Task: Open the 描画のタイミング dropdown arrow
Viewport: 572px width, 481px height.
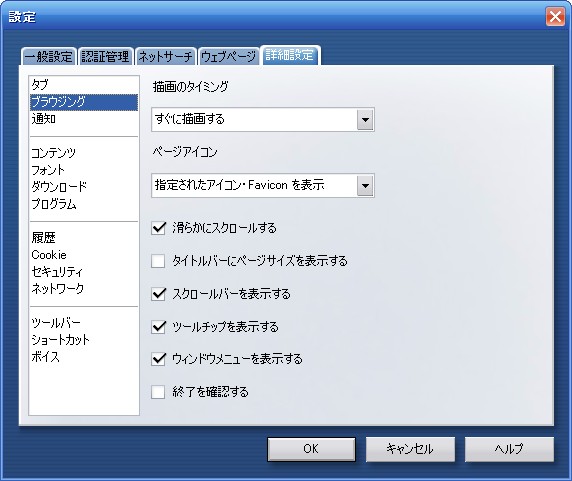Action: [365, 120]
